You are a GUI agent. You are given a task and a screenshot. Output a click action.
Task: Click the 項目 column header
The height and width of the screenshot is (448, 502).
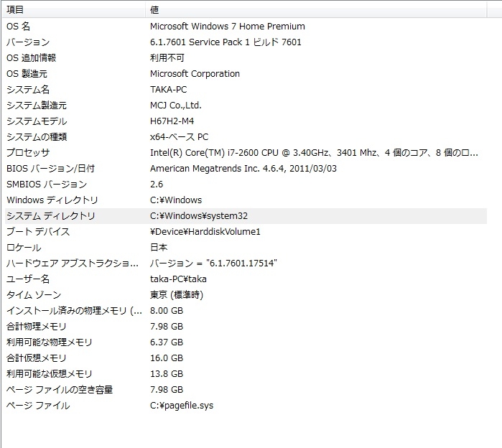(x=16, y=10)
